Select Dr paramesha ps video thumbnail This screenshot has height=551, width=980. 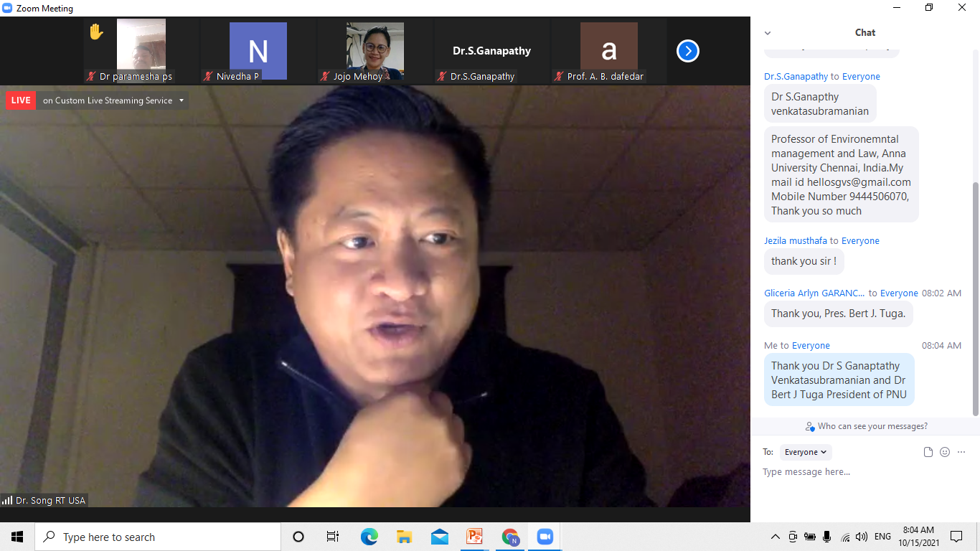click(141, 51)
